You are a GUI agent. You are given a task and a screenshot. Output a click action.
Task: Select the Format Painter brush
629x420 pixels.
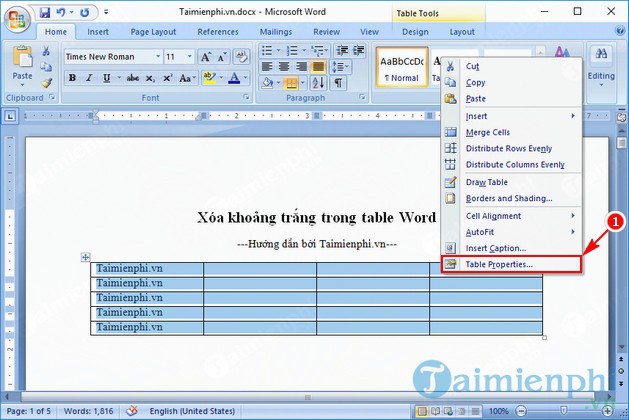click(x=46, y=83)
